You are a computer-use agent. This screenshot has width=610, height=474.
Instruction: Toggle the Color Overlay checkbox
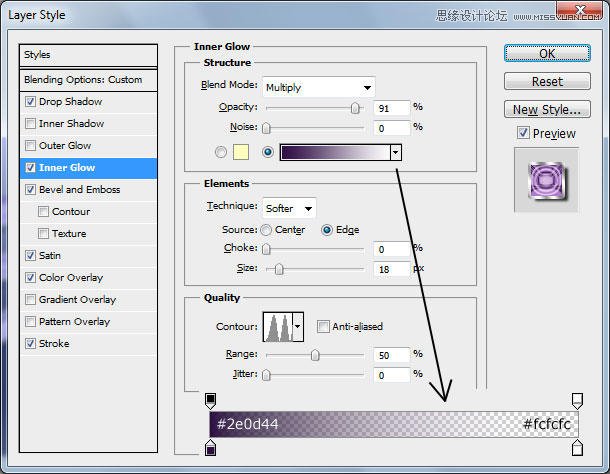click(30, 277)
